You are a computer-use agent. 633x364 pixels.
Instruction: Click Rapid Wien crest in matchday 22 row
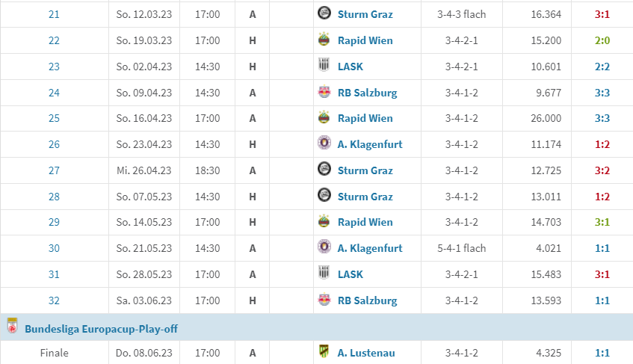click(x=324, y=40)
